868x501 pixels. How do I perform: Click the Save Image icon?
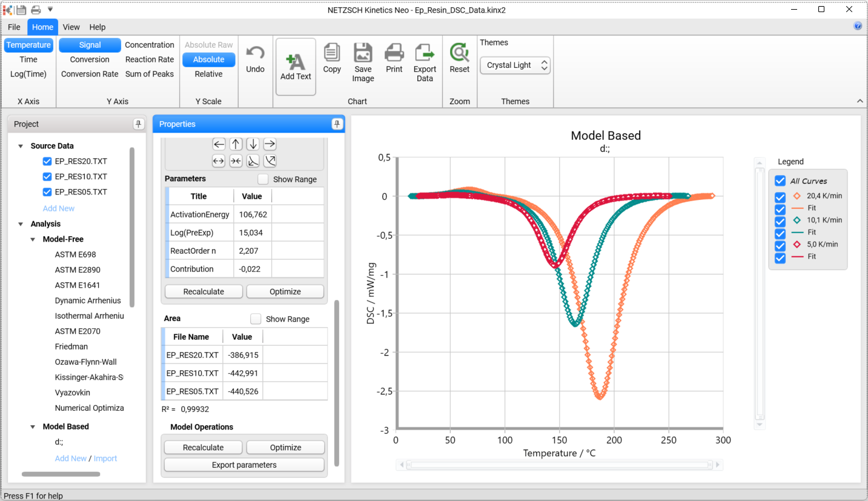pos(363,53)
